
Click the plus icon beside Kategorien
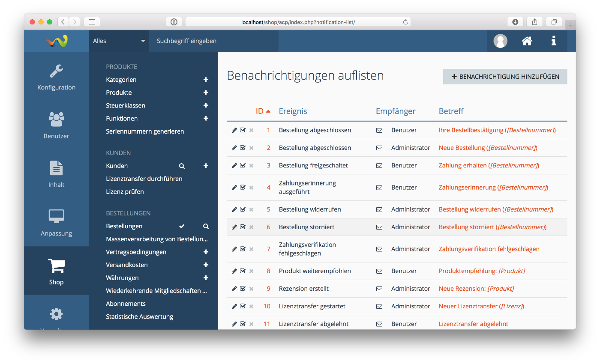[x=206, y=80]
